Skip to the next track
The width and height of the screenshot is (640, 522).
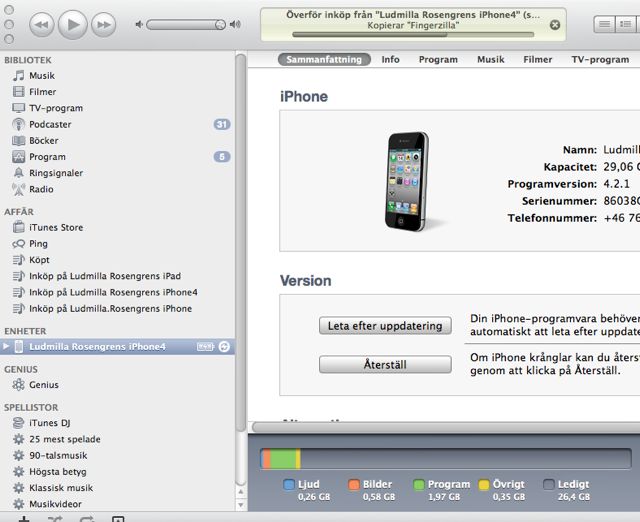pos(103,23)
